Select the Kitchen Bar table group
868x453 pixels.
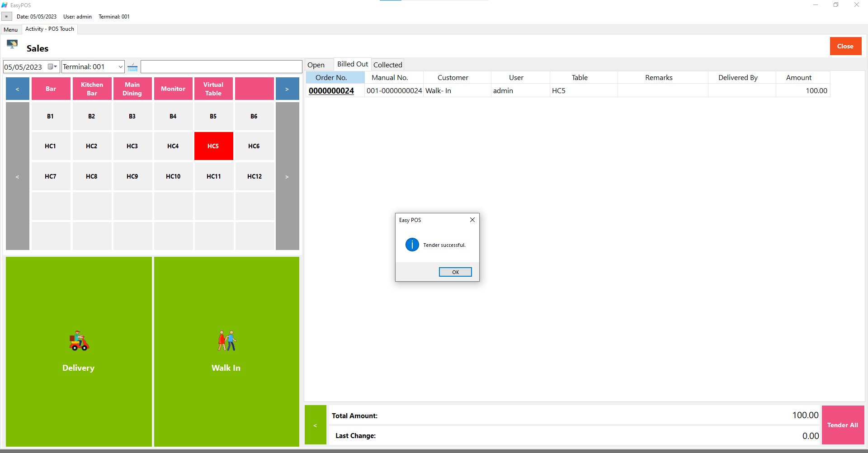[x=92, y=89]
